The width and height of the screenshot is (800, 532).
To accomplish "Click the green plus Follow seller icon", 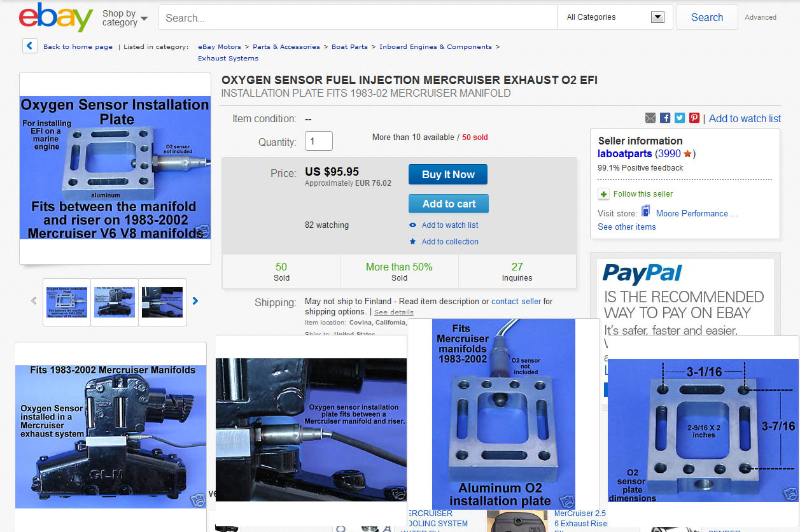I will (603, 194).
